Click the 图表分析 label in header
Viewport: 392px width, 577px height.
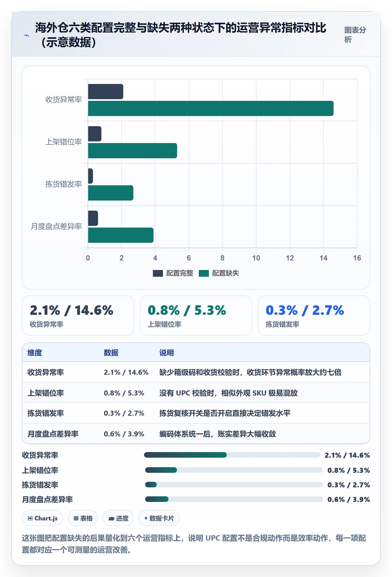tap(355, 35)
